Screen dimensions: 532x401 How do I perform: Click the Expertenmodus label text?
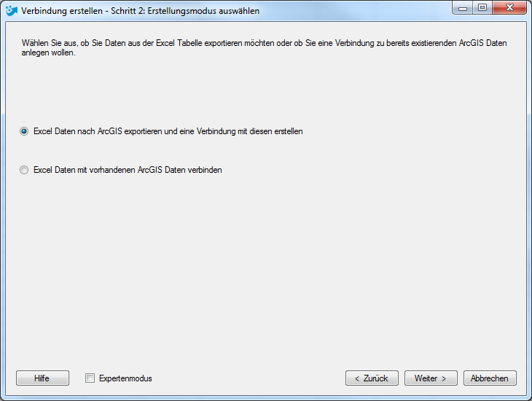point(125,378)
